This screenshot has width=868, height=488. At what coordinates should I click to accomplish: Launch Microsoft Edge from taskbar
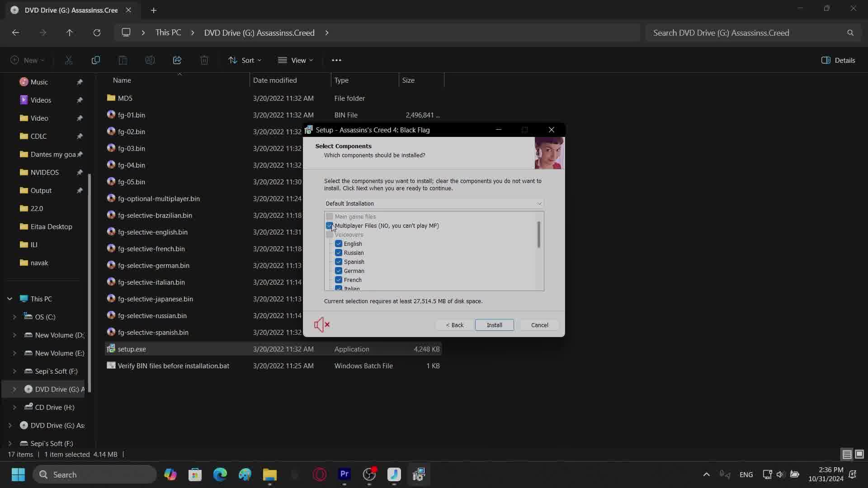coord(220,474)
